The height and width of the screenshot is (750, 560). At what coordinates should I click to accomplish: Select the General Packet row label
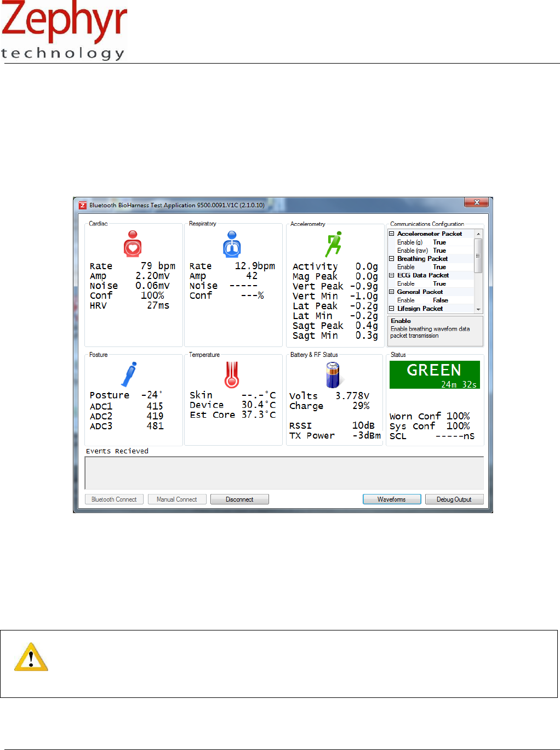click(x=420, y=292)
